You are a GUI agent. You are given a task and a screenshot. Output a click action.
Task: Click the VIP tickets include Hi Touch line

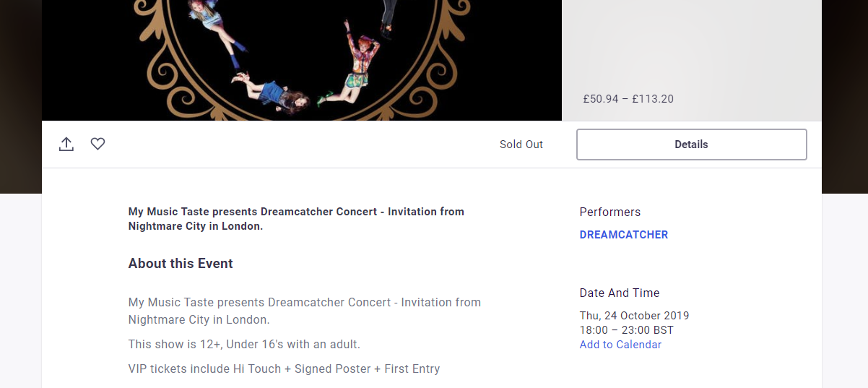tap(284, 368)
